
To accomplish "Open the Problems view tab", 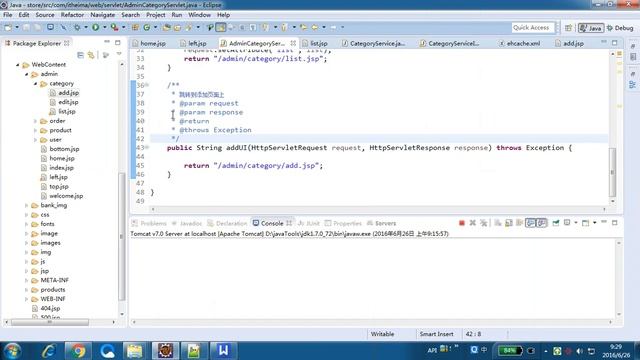I will tap(149, 223).
